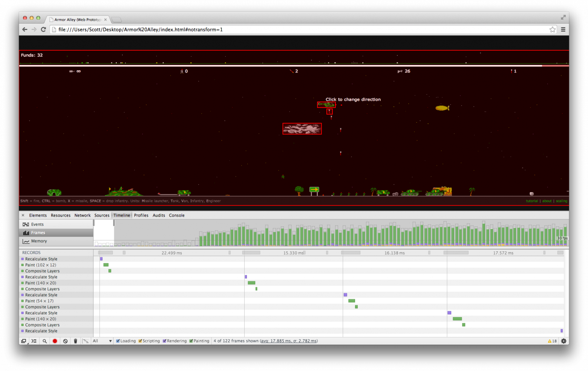This screenshot has width=588, height=371.
Task: Show the console drawer
Action: coord(34,341)
